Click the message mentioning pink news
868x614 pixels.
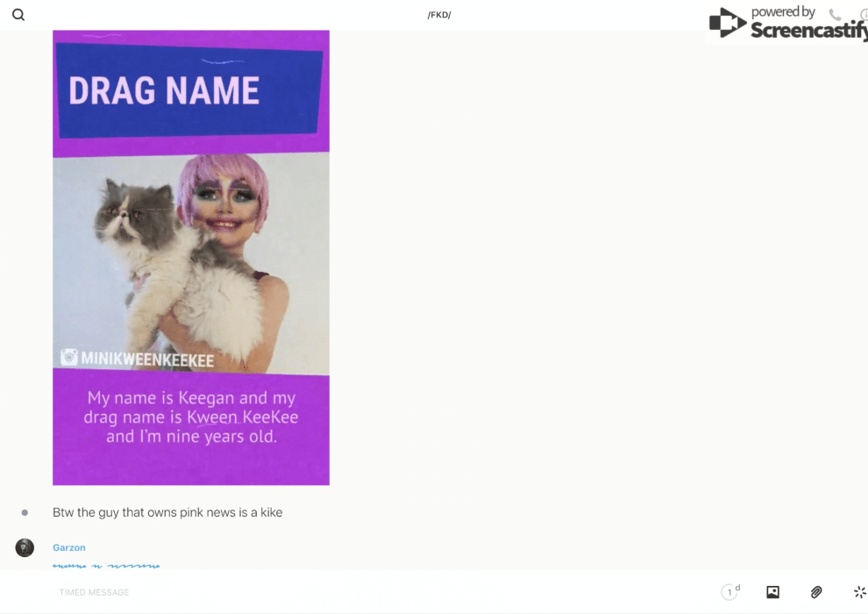[167, 512]
